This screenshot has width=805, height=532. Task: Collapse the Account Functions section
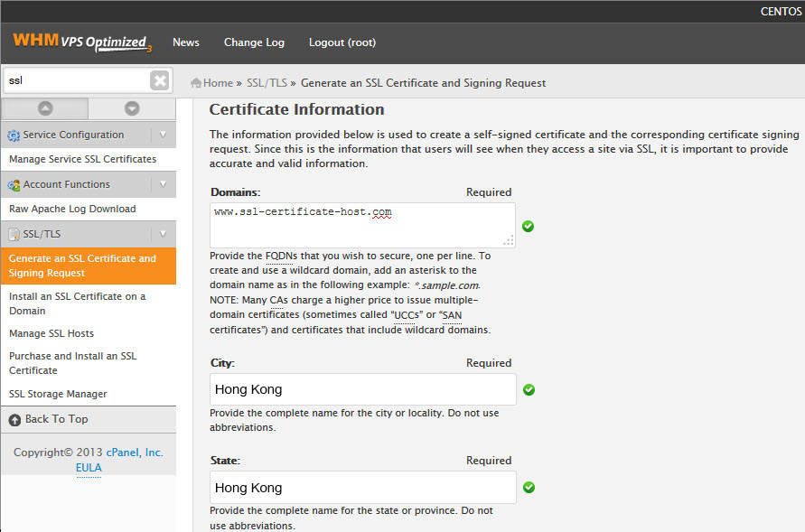coord(163,184)
